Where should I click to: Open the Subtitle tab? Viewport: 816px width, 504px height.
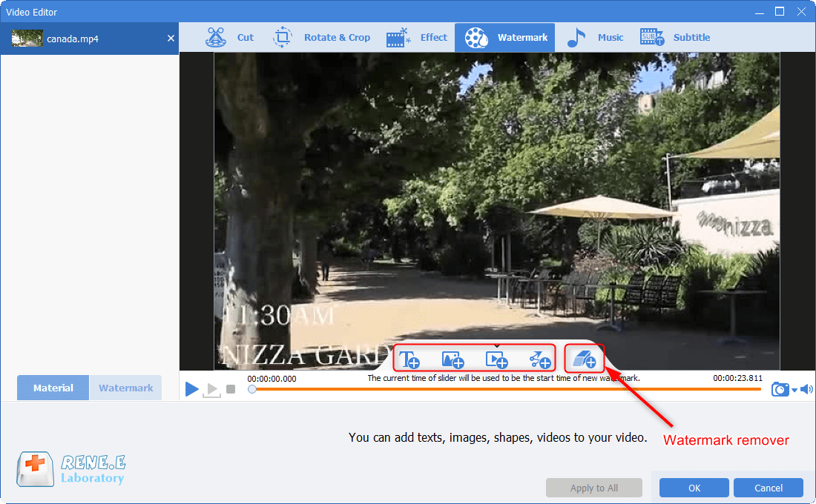click(x=675, y=38)
